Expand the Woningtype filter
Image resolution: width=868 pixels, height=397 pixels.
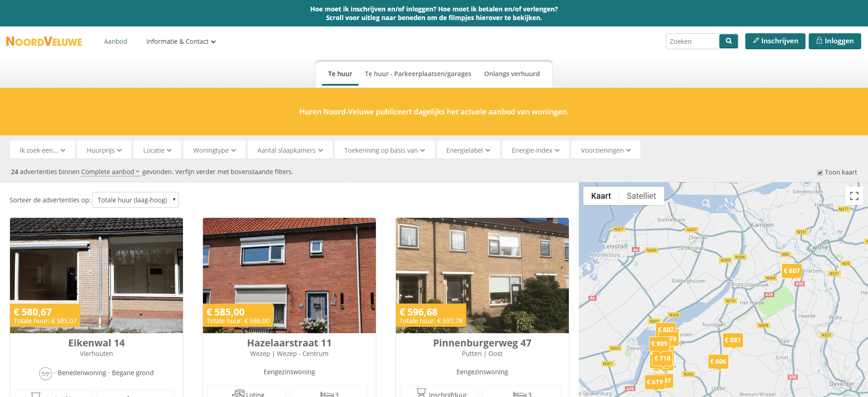point(214,150)
